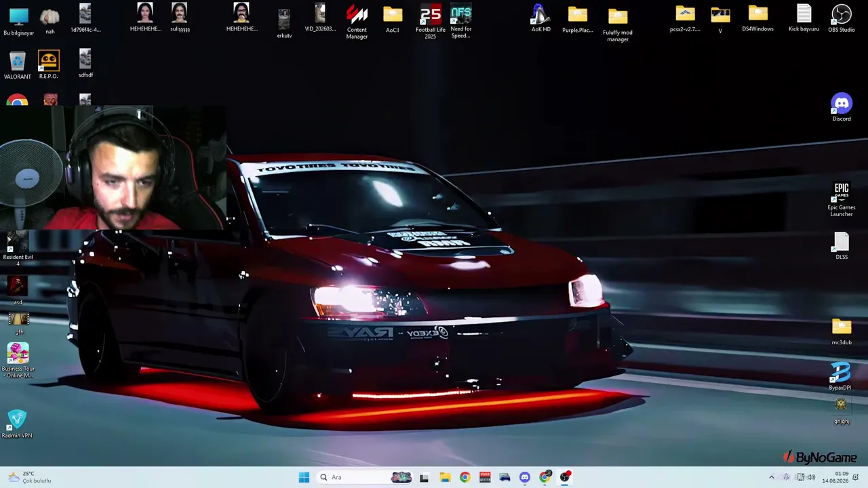Switch to OBS in the taskbar
The width and height of the screenshot is (868, 488).
565,477
